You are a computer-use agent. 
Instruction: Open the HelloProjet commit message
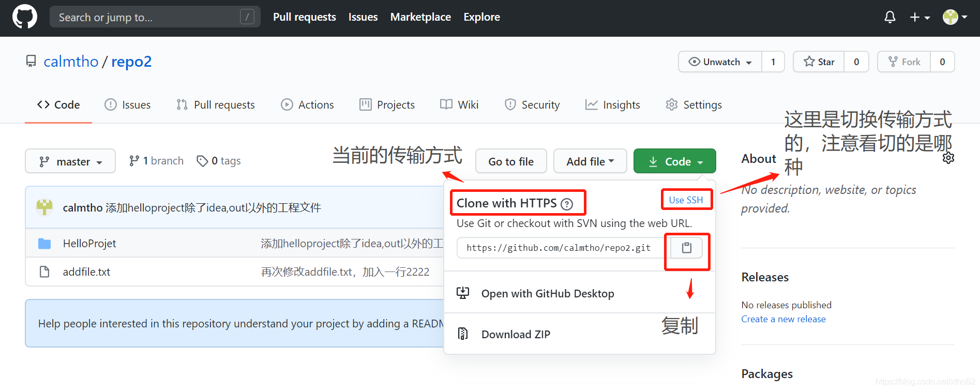point(352,244)
